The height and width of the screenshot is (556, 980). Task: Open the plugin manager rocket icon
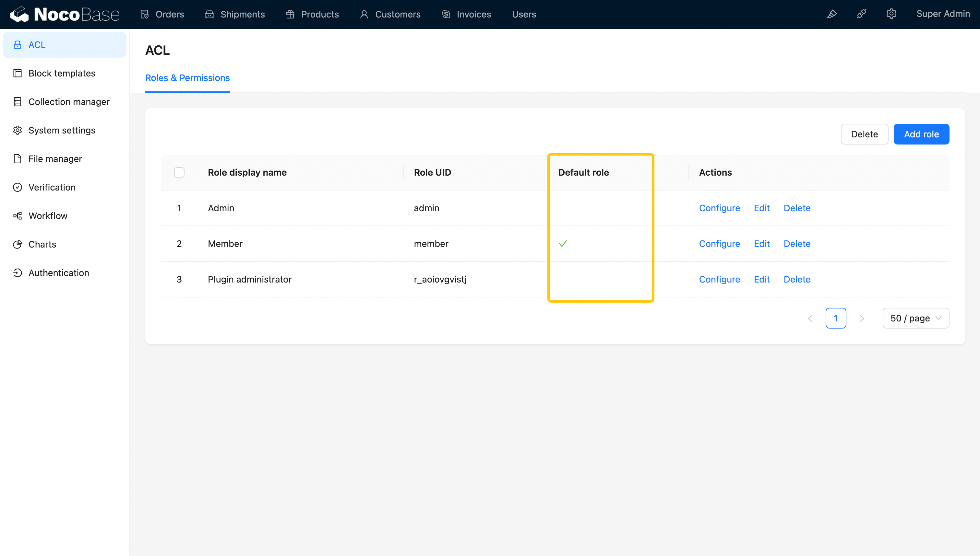tap(862, 14)
